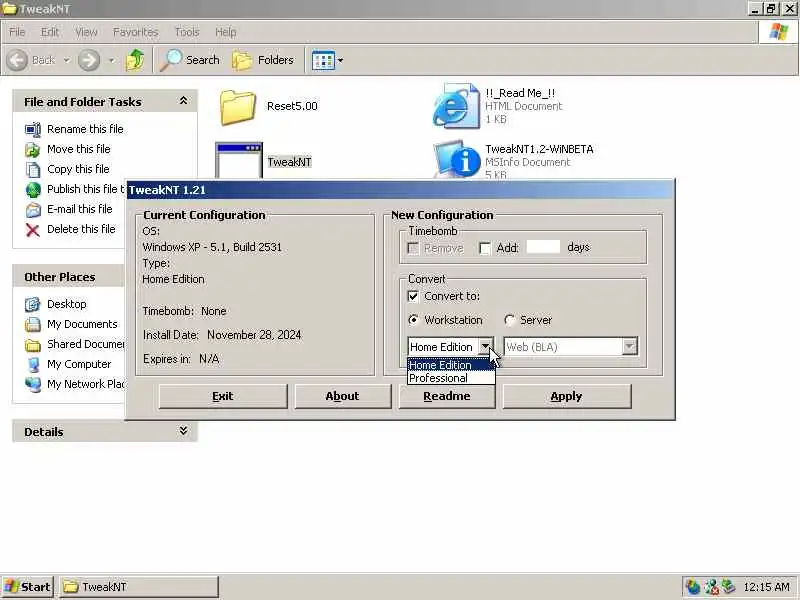Screen dimensions: 800x600
Task: Open the File menu
Action: pyautogui.click(x=17, y=32)
